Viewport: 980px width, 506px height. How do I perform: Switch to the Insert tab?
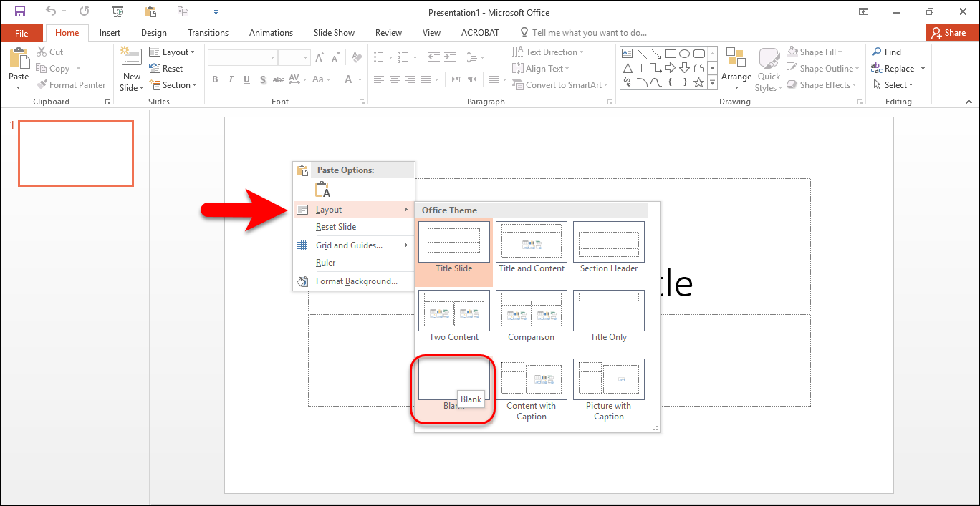click(110, 33)
